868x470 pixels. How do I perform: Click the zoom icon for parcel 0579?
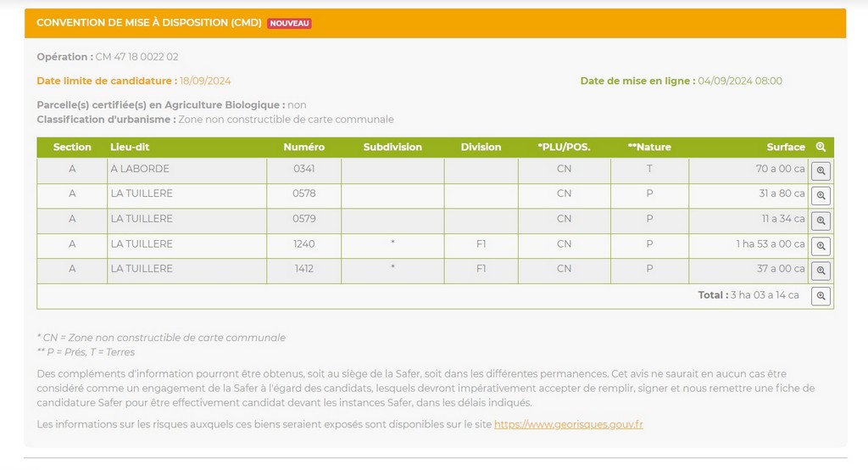pos(821,221)
